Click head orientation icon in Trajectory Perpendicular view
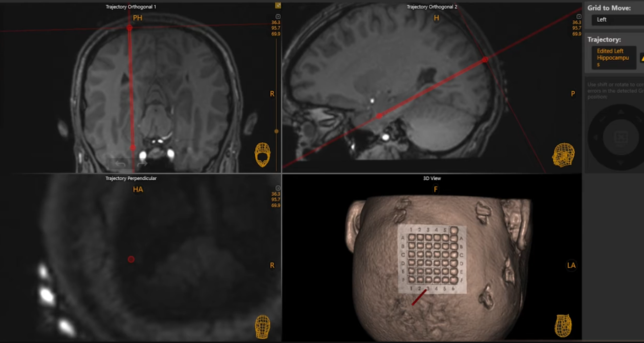 point(262,326)
